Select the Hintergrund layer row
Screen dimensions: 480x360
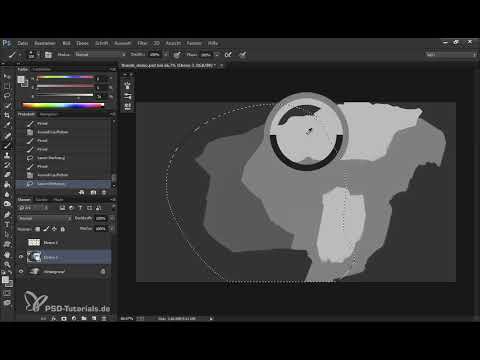[x=64, y=272]
